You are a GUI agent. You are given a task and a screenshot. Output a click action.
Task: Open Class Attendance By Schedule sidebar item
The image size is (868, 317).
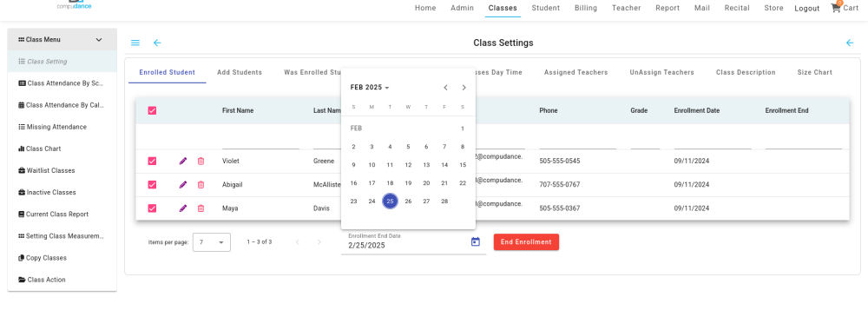(x=62, y=83)
